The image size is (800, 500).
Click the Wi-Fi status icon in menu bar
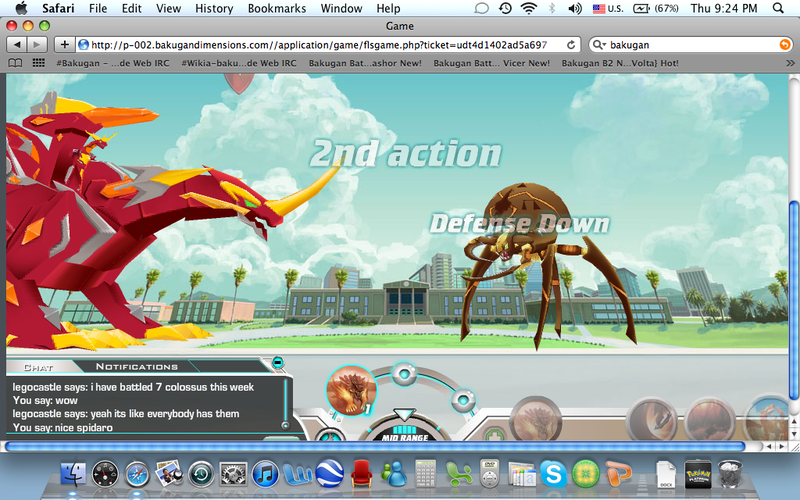click(x=529, y=8)
